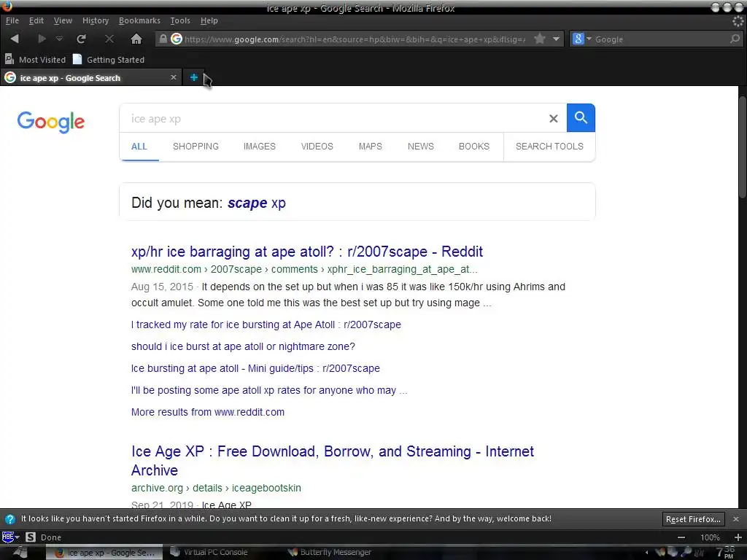Open the URL bar history dropdown
This screenshot has height=560, width=747.
[556, 39]
